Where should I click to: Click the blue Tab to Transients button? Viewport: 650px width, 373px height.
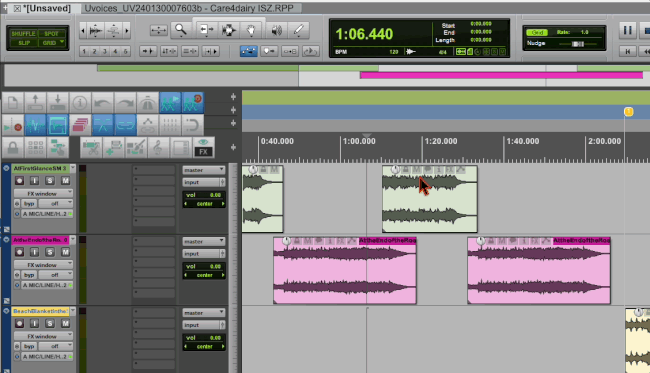click(249, 51)
